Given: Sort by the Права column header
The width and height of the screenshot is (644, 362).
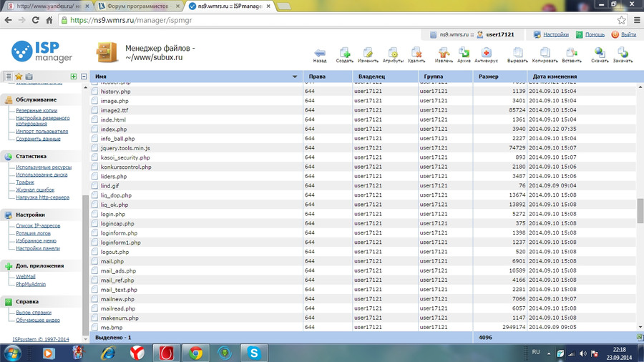Looking at the screenshot, I should click(x=328, y=77).
